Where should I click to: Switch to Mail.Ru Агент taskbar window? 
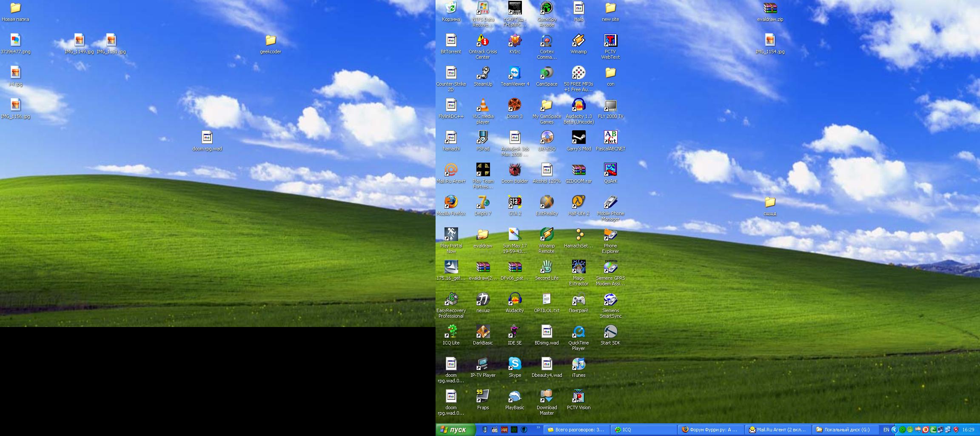tap(778, 430)
